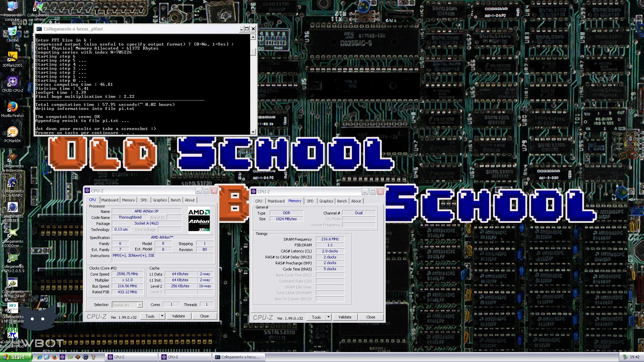Open the Cestino recycle bin icon
644x362 pixels.
point(12,35)
